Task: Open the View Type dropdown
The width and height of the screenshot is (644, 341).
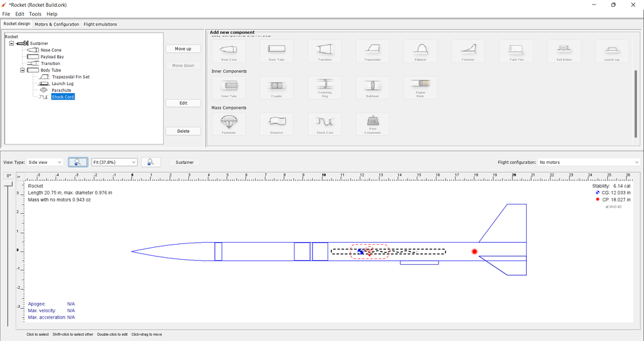Action: click(45, 162)
